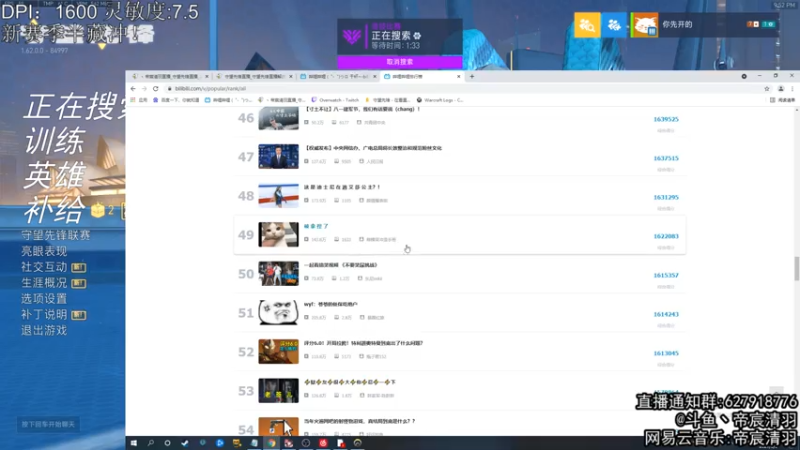Select 补给 in Overwatch menu

coord(54,209)
